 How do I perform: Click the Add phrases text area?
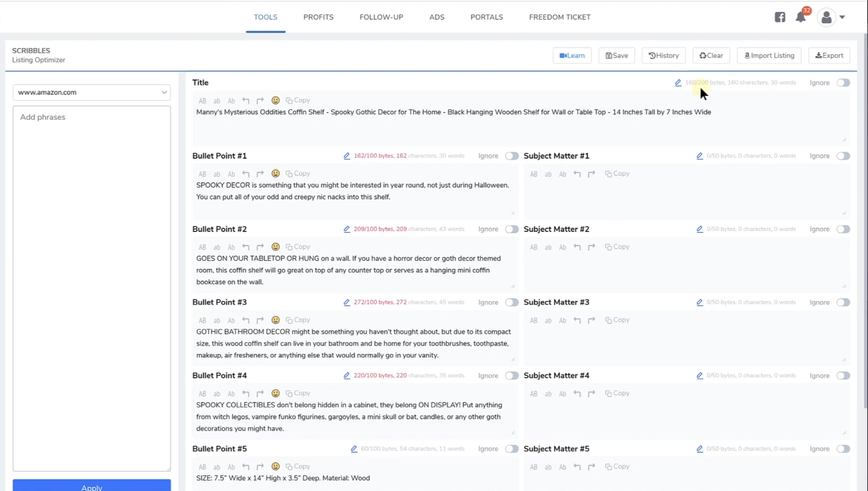[x=92, y=286]
